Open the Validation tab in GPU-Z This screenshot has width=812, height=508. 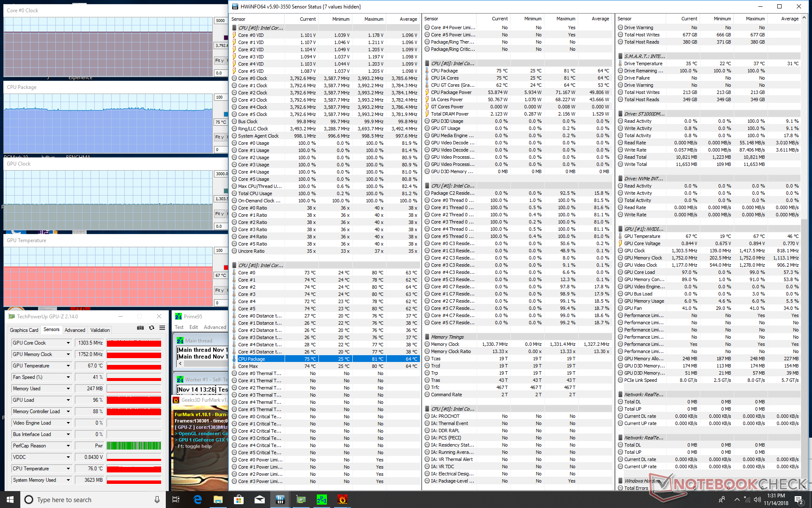100,330
